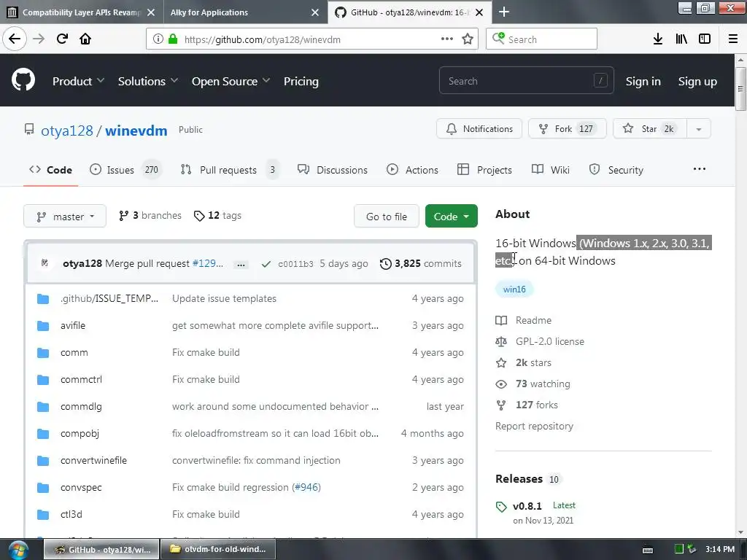The image size is (747, 560).
Task: Click the Firefox search box
Action: tap(541, 39)
